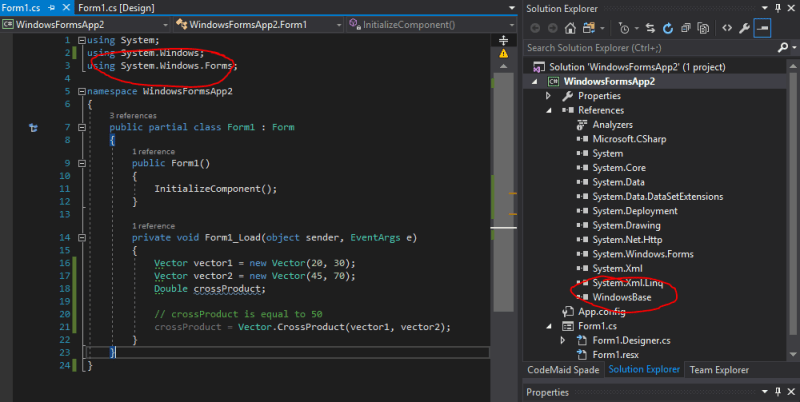Collapse the Form1.cs tree node

(548, 326)
